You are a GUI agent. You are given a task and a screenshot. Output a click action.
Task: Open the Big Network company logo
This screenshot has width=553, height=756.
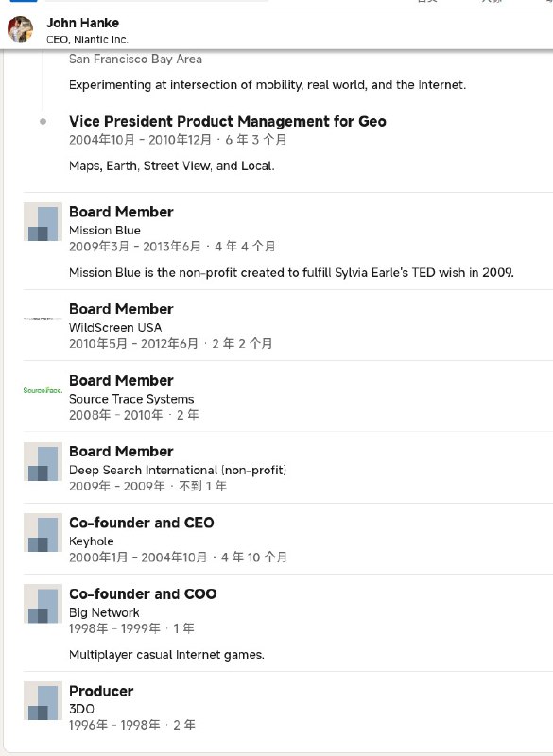(43, 604)
